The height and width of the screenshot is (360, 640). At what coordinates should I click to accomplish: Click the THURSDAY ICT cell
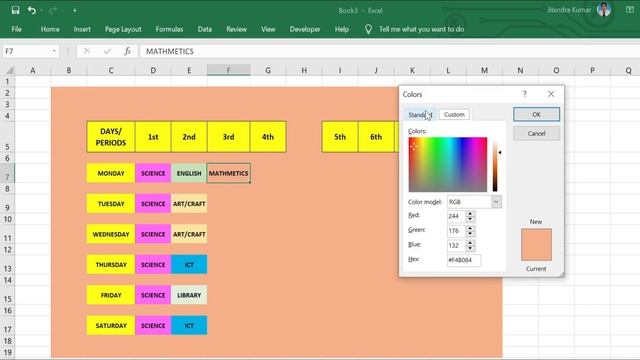tap(189, 264)
